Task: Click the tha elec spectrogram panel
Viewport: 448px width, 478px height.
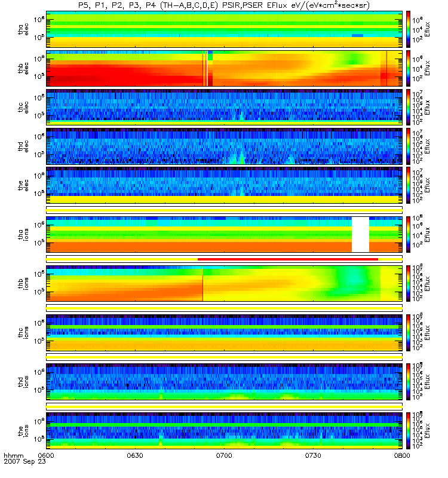Action: [224, 29]
